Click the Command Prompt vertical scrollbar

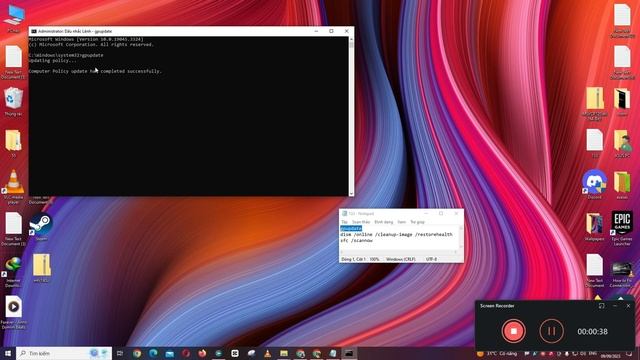click(x=351, y=116)
